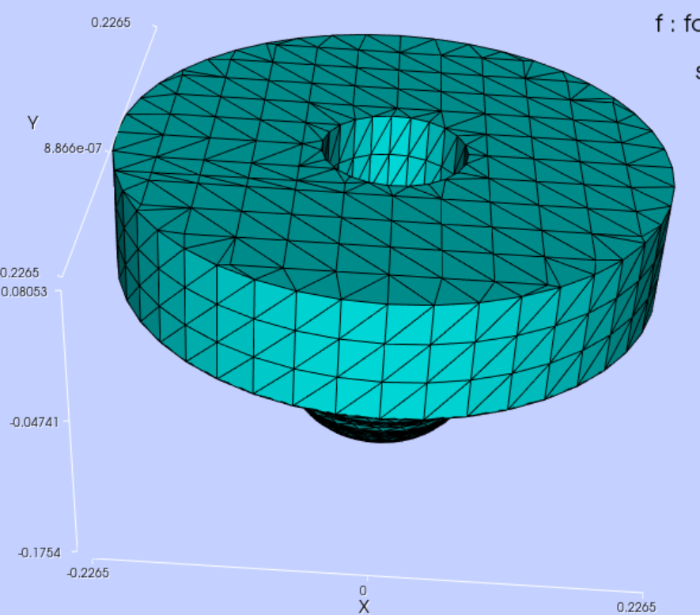Click the 0 label on the X axis

click(x=361, y=588)
